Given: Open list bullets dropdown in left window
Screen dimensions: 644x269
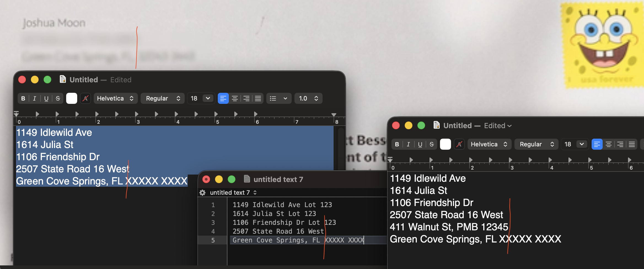Looking at the screenshot, I should pyautogui.click(x=279, y=99).
